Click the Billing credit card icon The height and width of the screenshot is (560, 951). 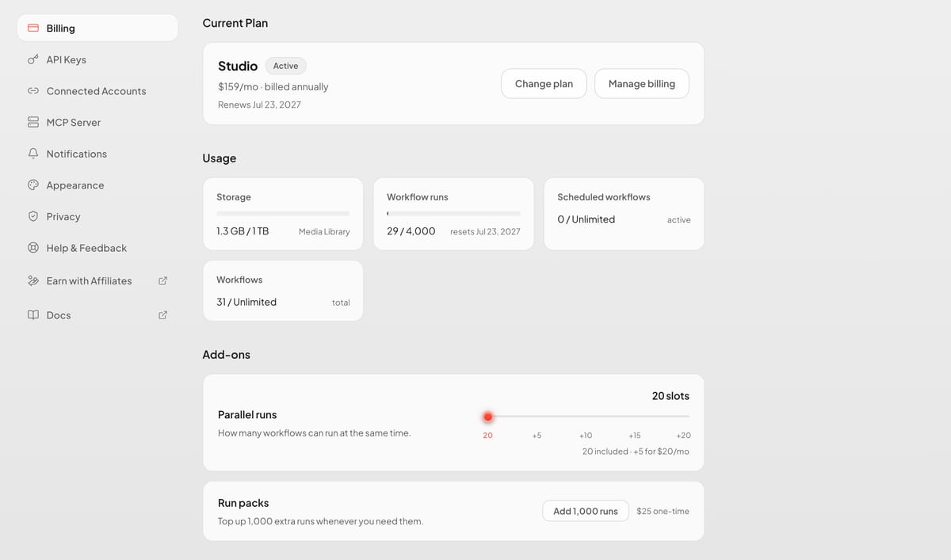coord(33,28)
